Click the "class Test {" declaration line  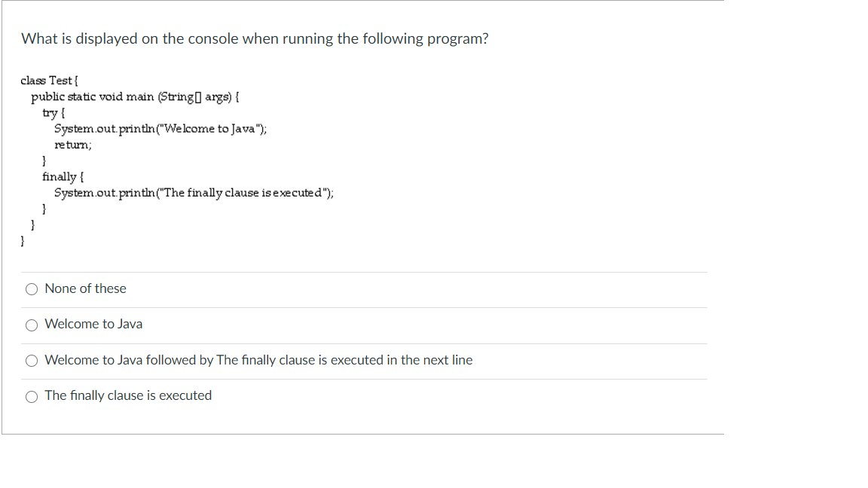tap(48, 80)
